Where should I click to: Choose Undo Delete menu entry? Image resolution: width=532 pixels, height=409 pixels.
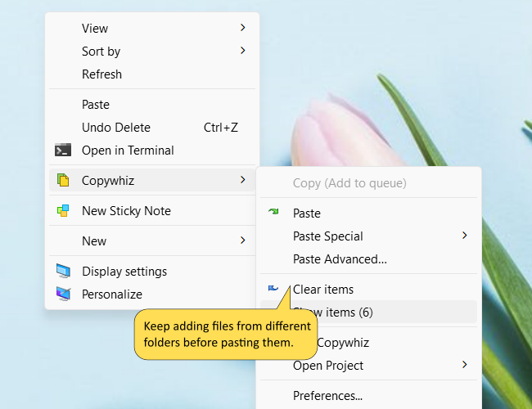click(x=116, y=128)
